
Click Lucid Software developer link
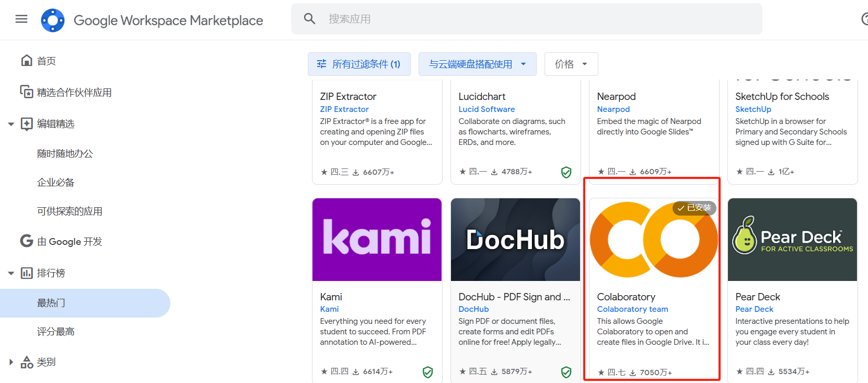pyautogui.click(x=487, y=109)
